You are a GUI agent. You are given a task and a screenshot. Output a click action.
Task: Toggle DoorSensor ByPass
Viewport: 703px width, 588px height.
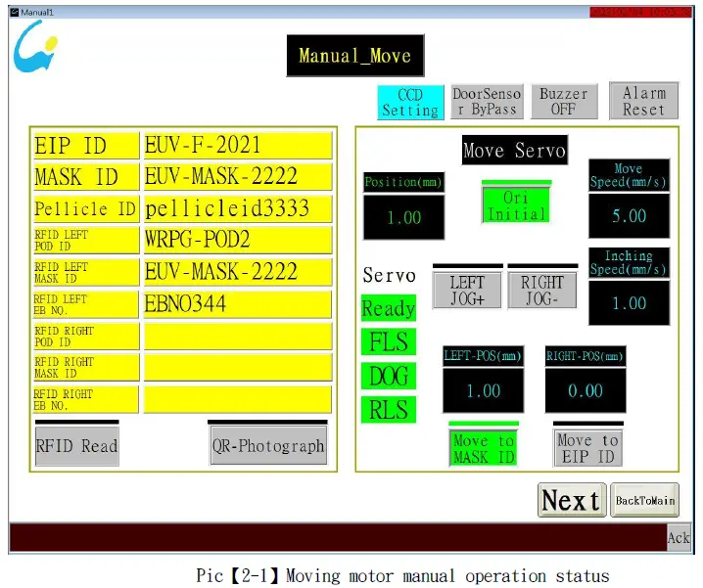pyautogui.click(x=487, y=102)
